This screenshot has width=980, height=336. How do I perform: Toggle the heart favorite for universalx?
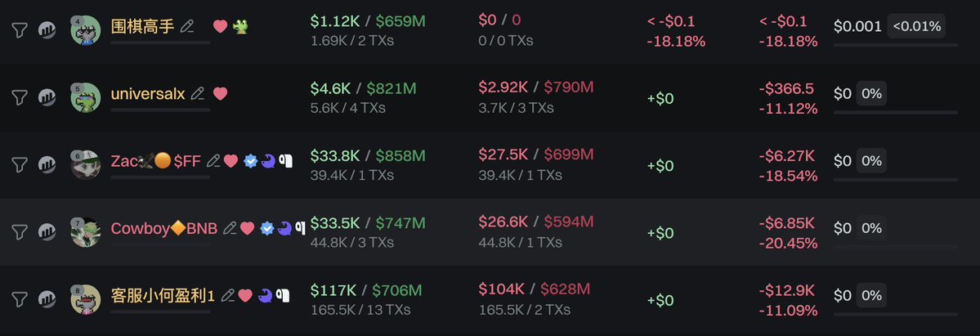(220, 93)
